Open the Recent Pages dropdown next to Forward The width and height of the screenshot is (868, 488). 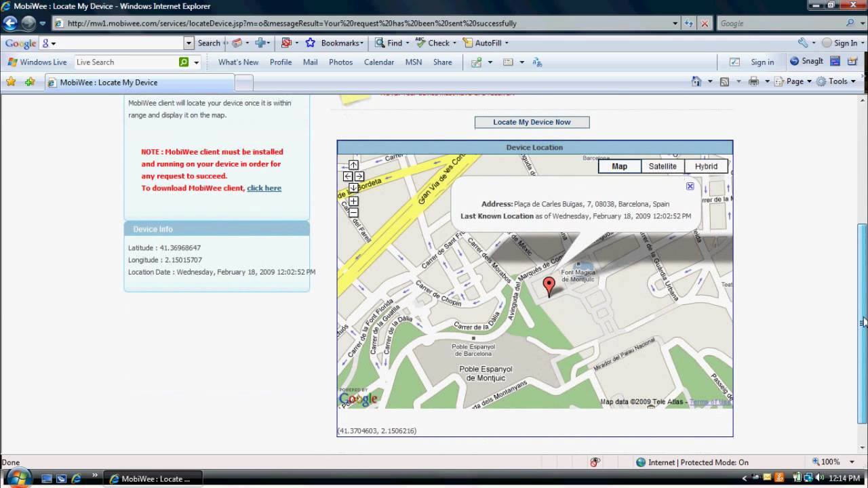tap(43, 23)
